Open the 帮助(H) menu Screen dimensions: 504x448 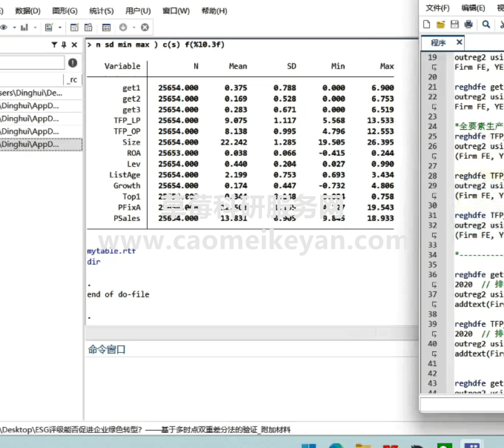click(x=214, y=11)
